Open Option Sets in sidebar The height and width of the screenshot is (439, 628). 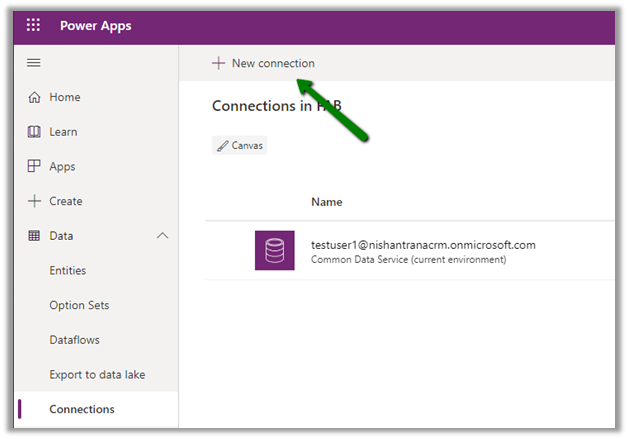tap(79, 305)
